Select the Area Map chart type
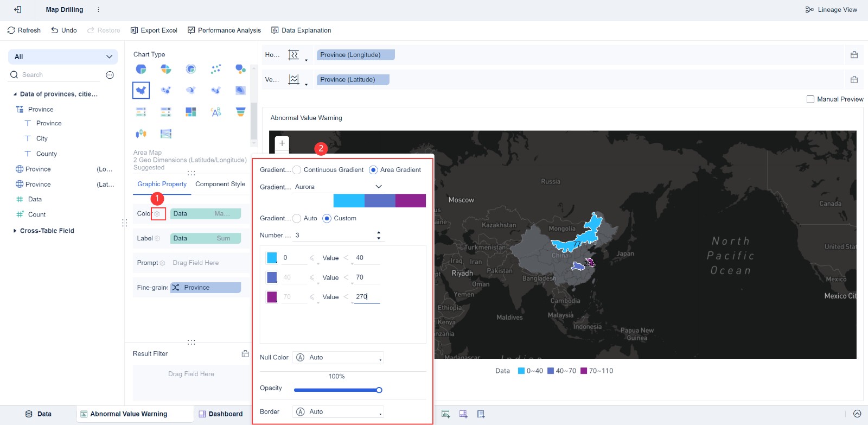 pyautogui.click(x=141, y=90)
